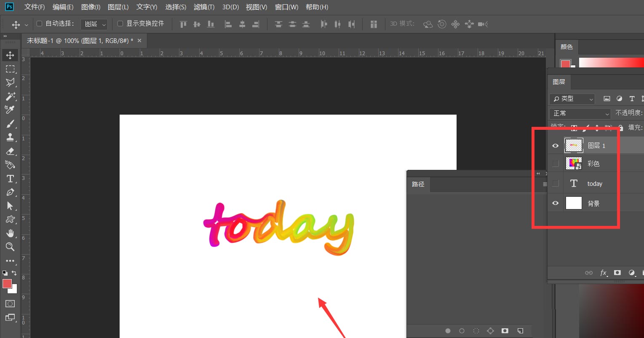The image size is (644, 338).
Task: Fill path with foreground color button
Action: [x=448, y=331]
